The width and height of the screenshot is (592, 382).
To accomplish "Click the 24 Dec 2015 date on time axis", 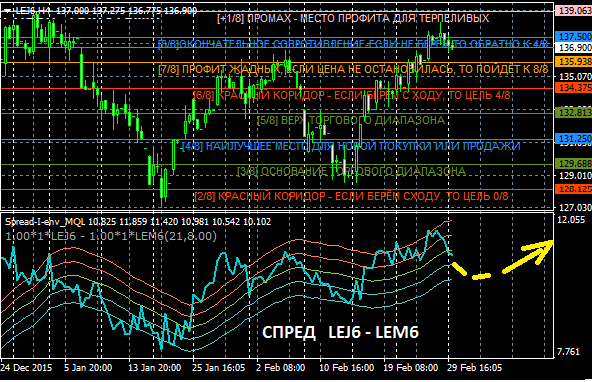I will tap(26, 368).
